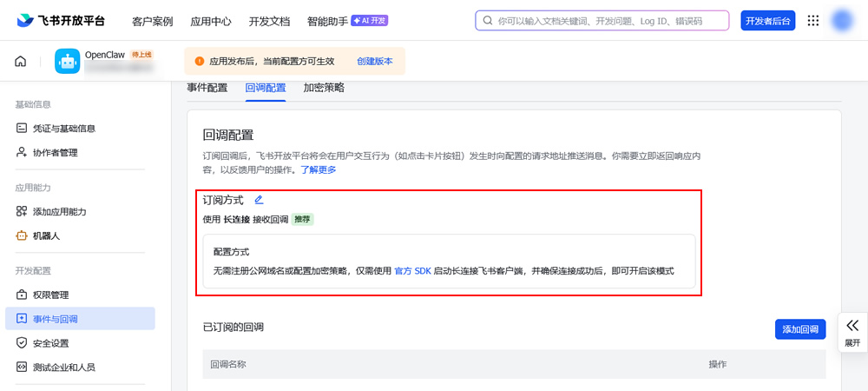Click the documentation search input field
Image resolution: width=868 pixels, height=391 pixels.
point(608,21)
